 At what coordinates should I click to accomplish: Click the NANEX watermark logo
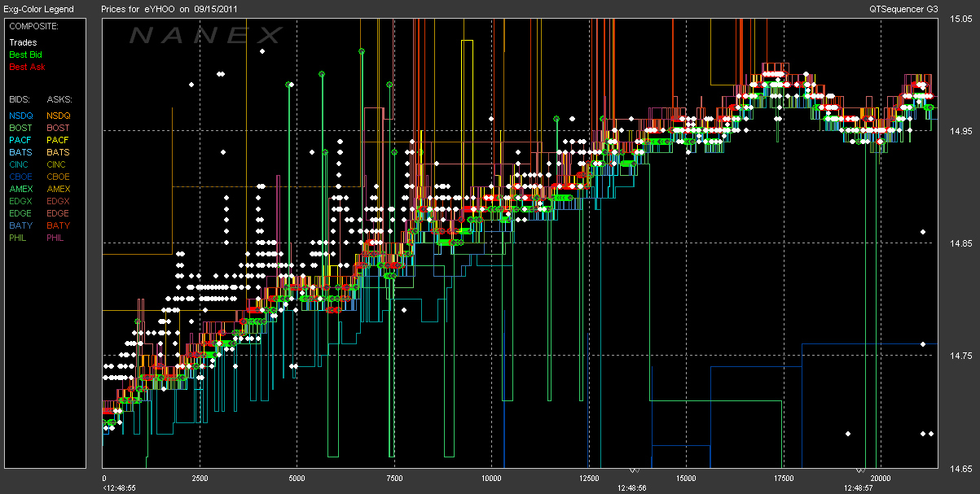[x=206, y=35]
